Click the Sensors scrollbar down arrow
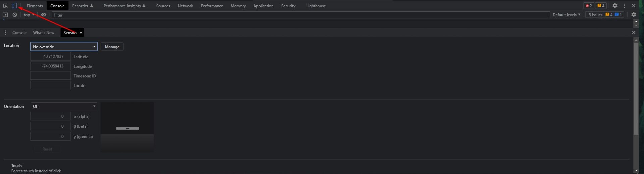The height and width of the screenshot is (174, 644). [636, 171]
